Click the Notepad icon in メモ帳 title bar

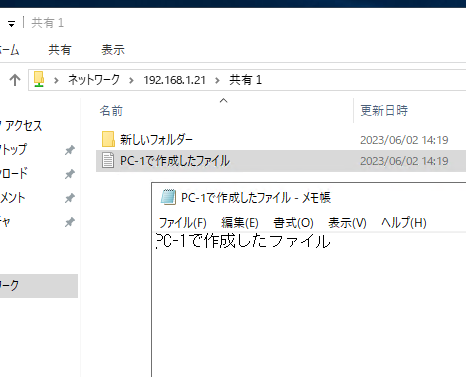[168, 197]
